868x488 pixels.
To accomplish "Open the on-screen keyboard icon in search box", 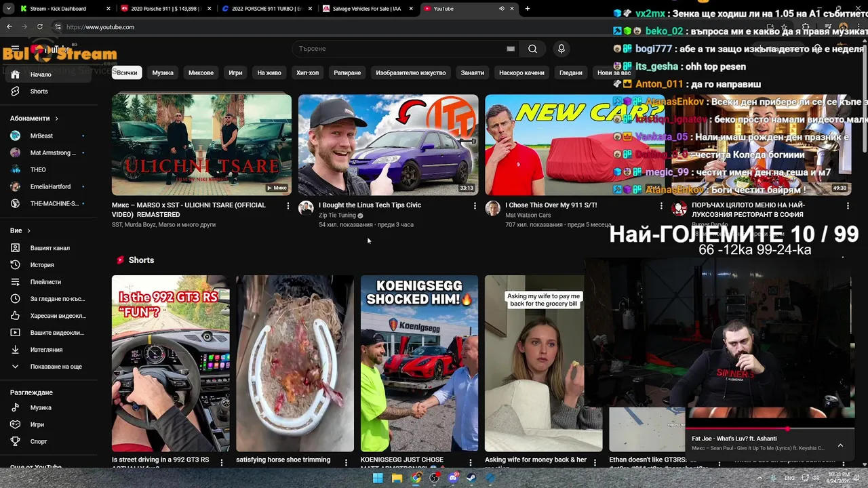I will [x=511, y=49].
